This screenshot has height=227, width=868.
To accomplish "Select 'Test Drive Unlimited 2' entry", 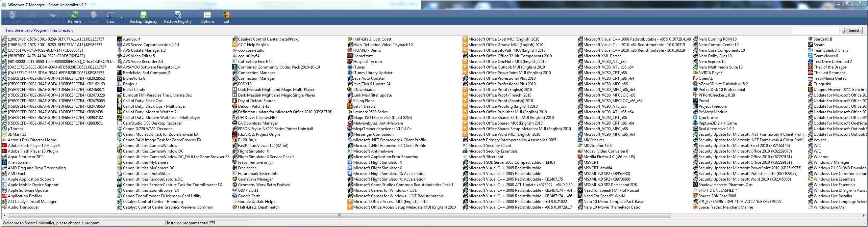I will tap(830, 62).
